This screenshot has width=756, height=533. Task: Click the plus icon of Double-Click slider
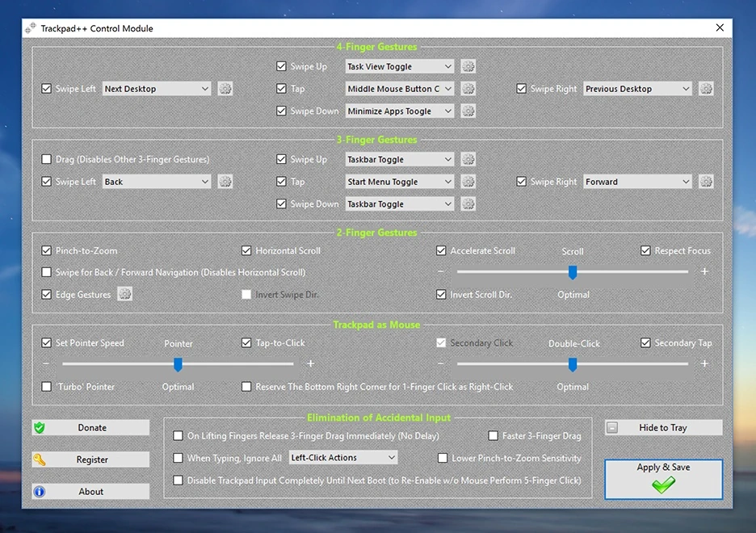[x=704, y=363]
